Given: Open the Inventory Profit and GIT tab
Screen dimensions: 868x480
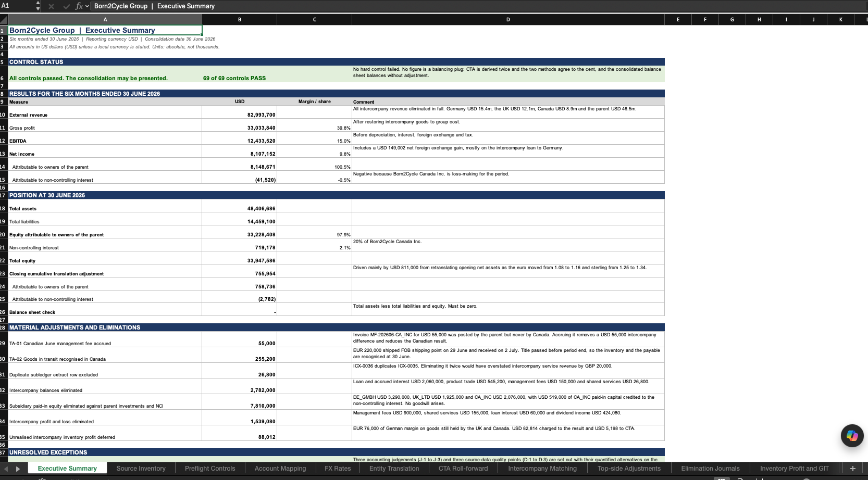Looking at the screenshot, I should [794, 469].
